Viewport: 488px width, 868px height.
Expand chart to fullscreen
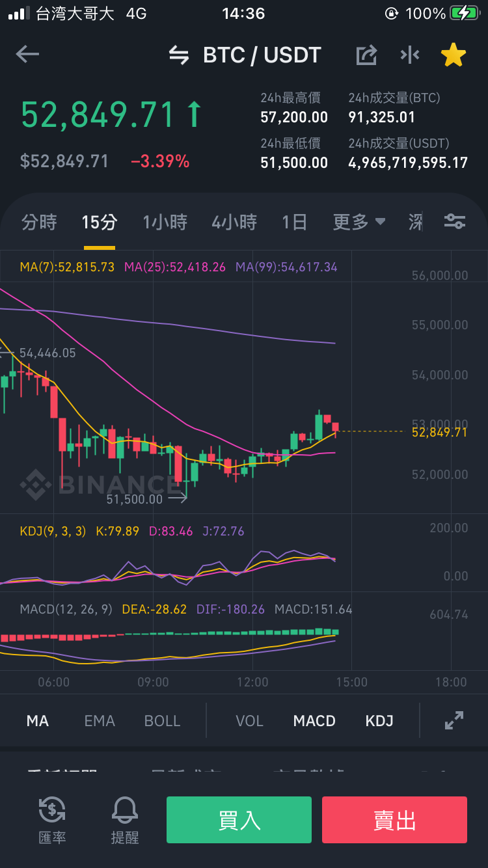pos(454,720)
